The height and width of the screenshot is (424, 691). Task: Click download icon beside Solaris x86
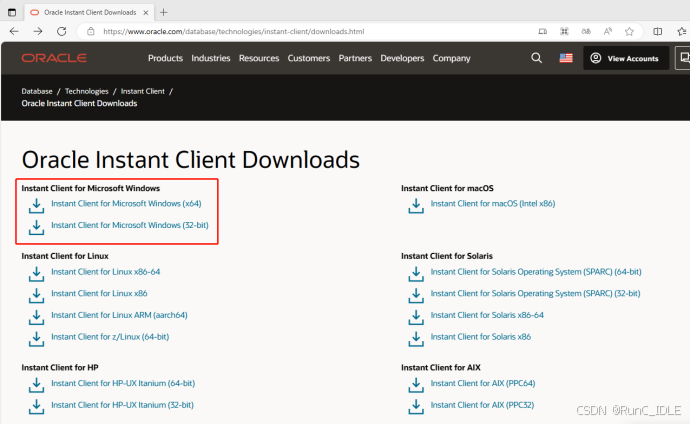click(416, 339)
